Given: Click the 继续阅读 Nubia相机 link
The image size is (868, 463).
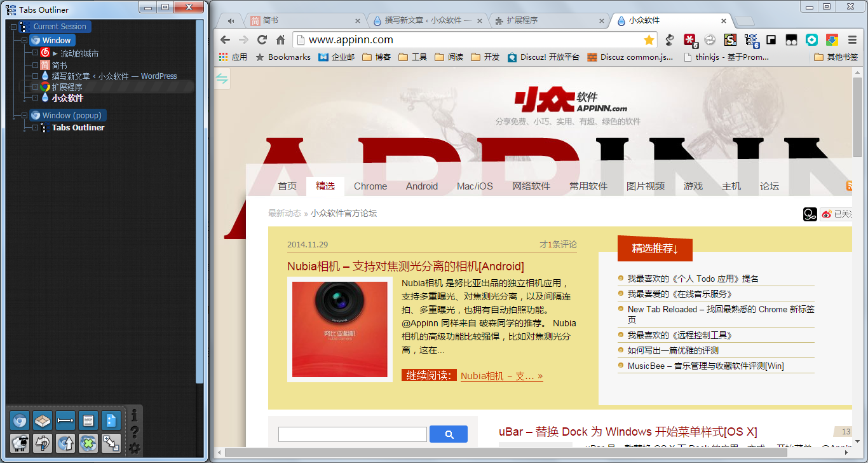Looking at the screenshot, I should coord(501,375).
